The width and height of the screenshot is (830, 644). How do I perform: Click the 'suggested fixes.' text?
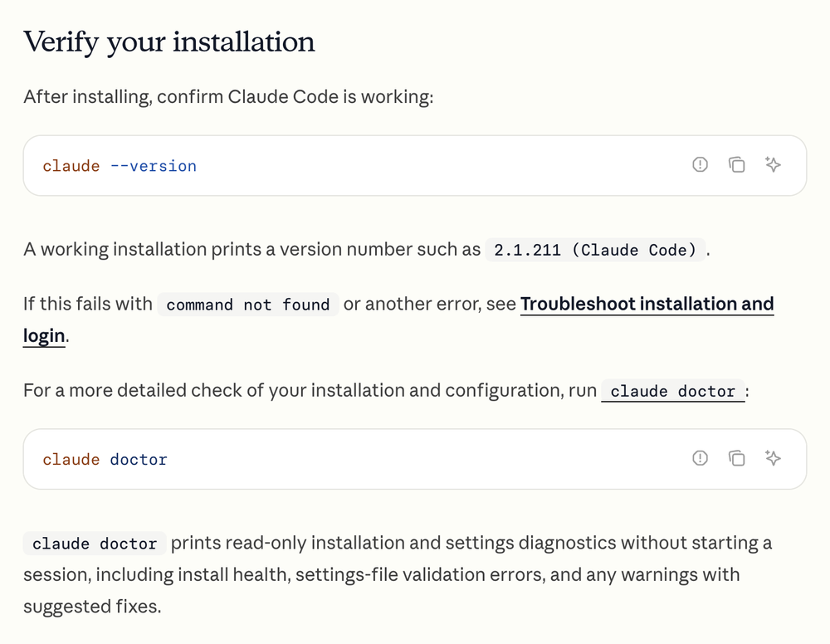point(92,607)
